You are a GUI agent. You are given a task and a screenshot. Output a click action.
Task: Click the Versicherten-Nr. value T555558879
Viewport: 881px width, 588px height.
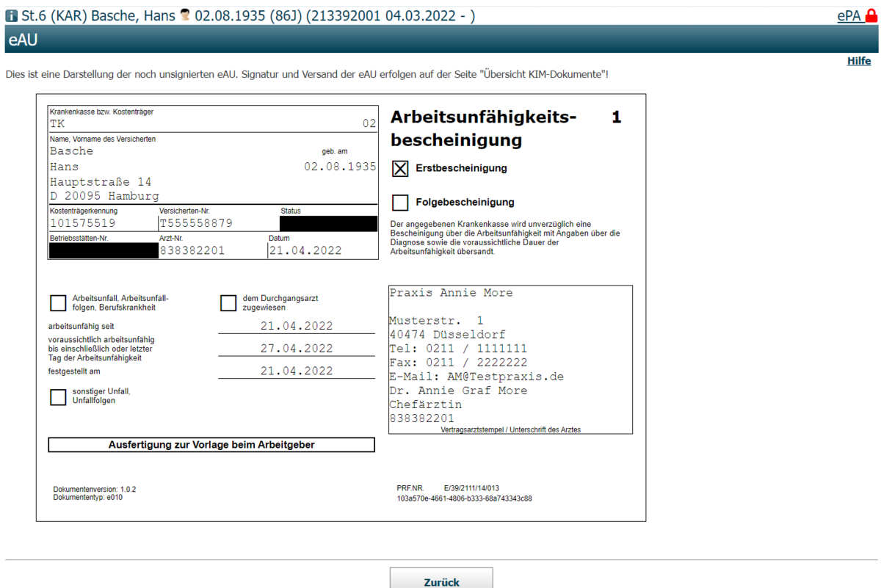[196, 223]
